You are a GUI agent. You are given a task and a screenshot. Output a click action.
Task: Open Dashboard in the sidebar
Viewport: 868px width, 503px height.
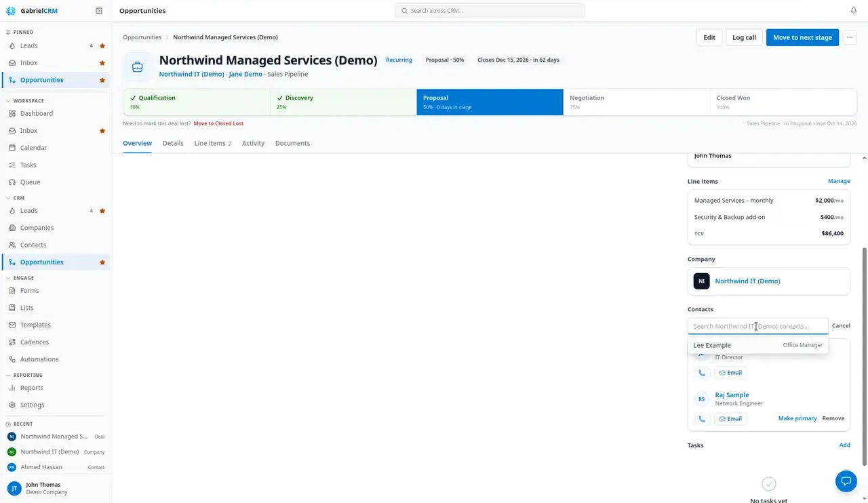(56, 114)
